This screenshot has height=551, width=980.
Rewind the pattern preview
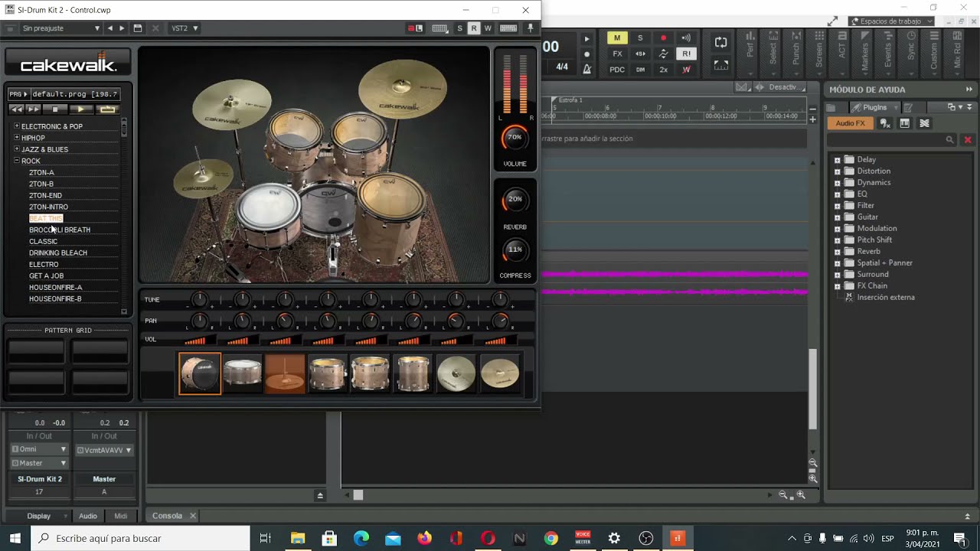click(17, 109)
